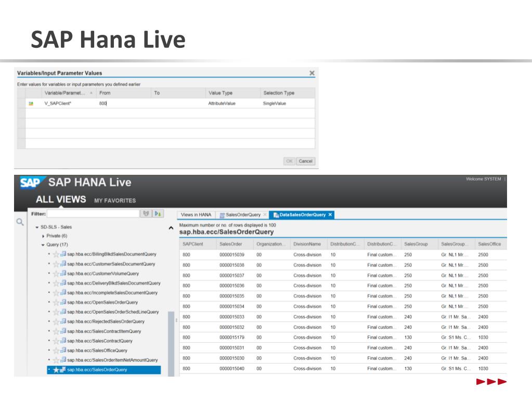Open sap.hba.ecc/CustomerSalesDocumentQuery view
This screenshot has width=532, height=399.
click(111, 264)
